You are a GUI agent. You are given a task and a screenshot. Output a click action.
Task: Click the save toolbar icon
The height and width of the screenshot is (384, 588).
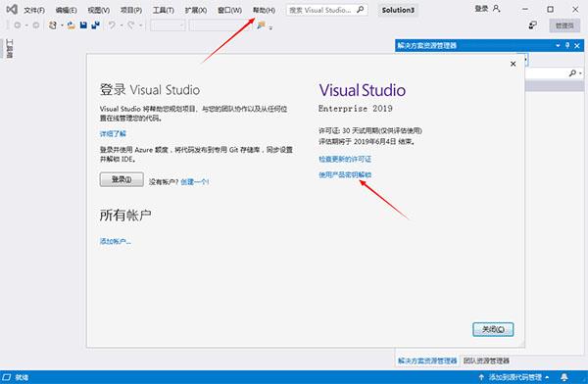click(x=83, y=25)
